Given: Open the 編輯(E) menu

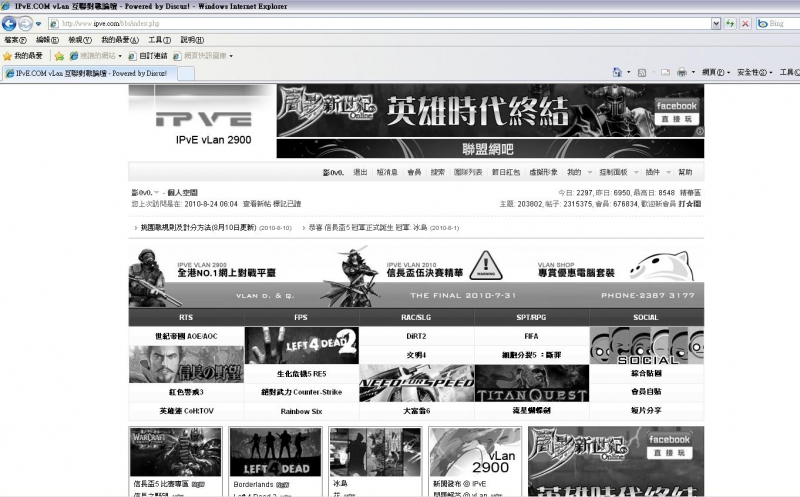Looking at the screenshot, I should pyautogui.click(x=47, y=40).
